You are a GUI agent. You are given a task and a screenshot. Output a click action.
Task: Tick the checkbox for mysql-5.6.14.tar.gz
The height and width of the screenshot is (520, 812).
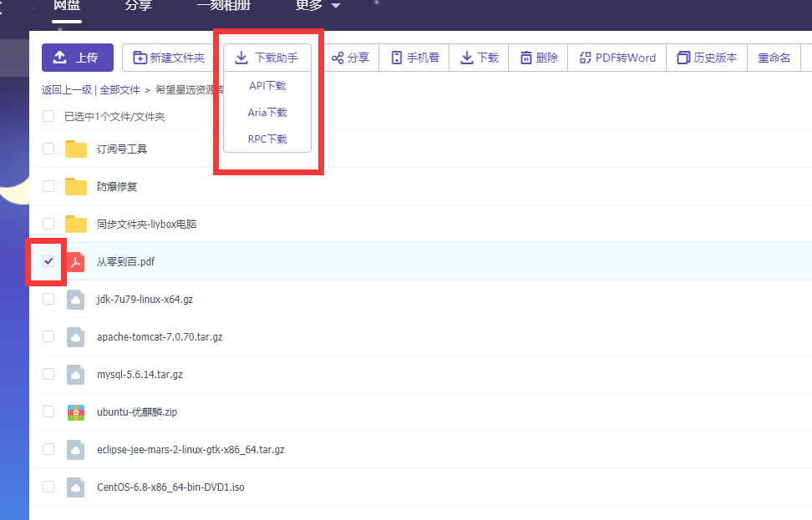click(48, 374)
